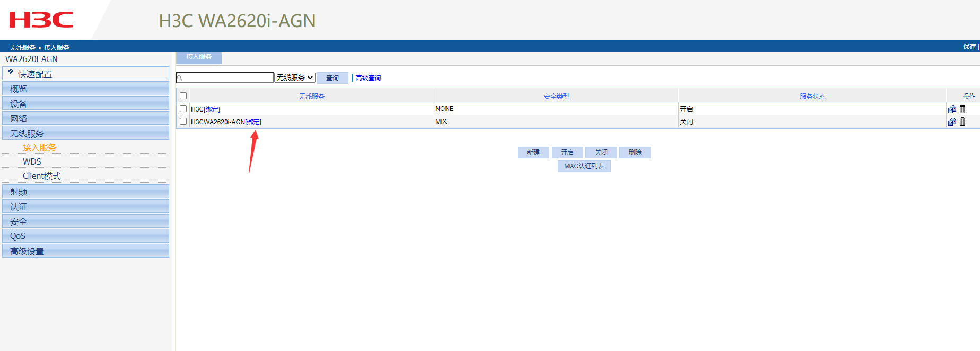Select WDS in the sidebar
The height and width of the screenshot is (351, 980).
(32, 161)
